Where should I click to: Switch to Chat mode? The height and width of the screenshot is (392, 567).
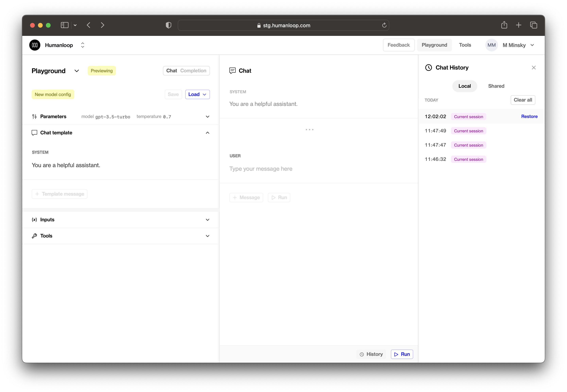[x=172, y=71]
